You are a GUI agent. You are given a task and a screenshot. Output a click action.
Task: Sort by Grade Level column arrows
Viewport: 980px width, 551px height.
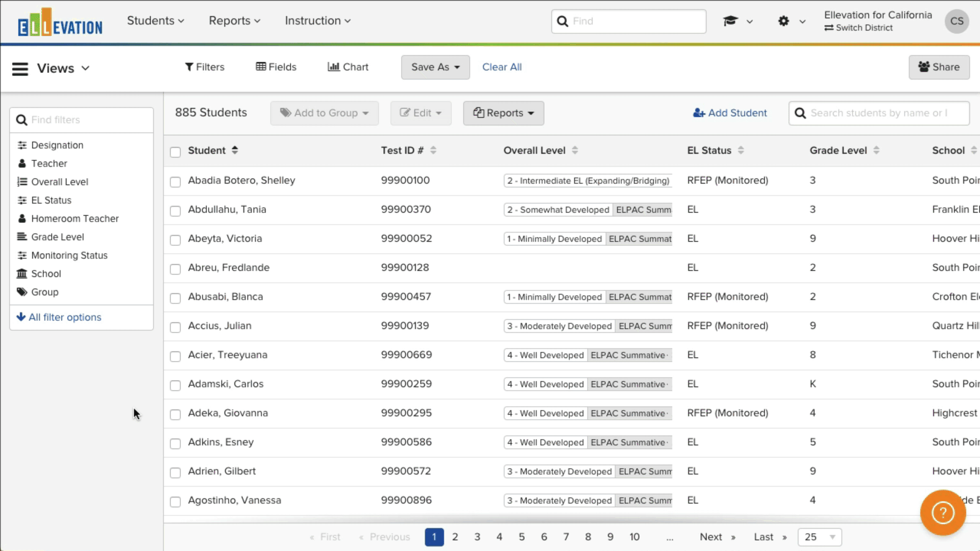pyautogui.click(x=876, y=150)
